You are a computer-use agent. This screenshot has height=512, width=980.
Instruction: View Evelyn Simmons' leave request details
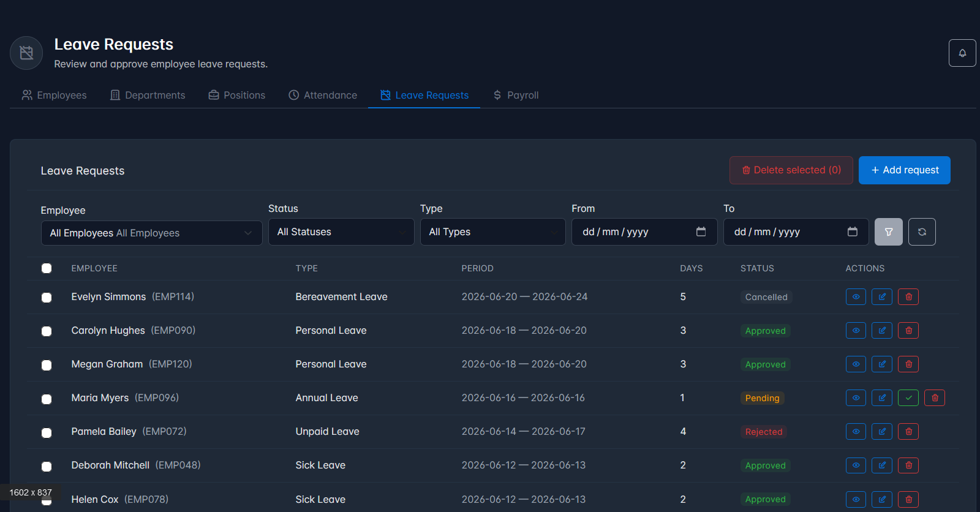856,297
